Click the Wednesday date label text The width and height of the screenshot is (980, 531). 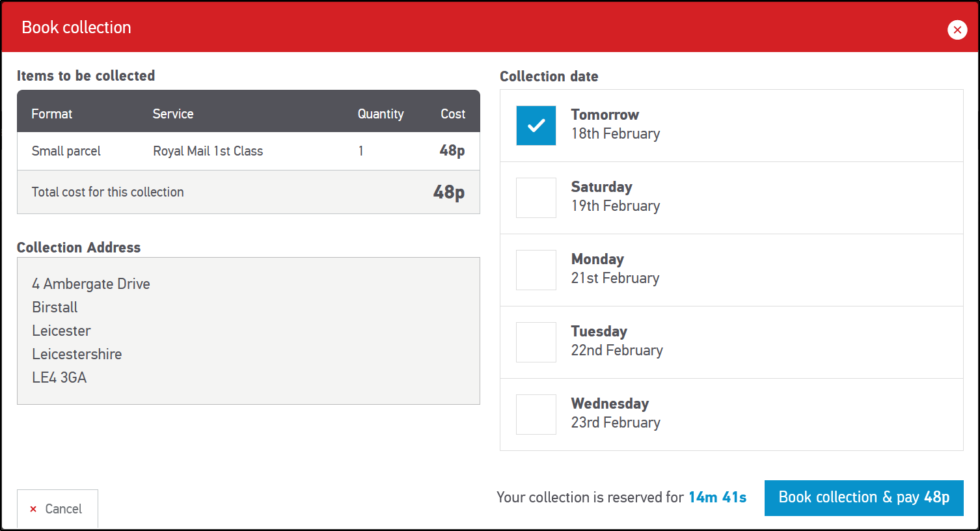click(x=610, y=403)
